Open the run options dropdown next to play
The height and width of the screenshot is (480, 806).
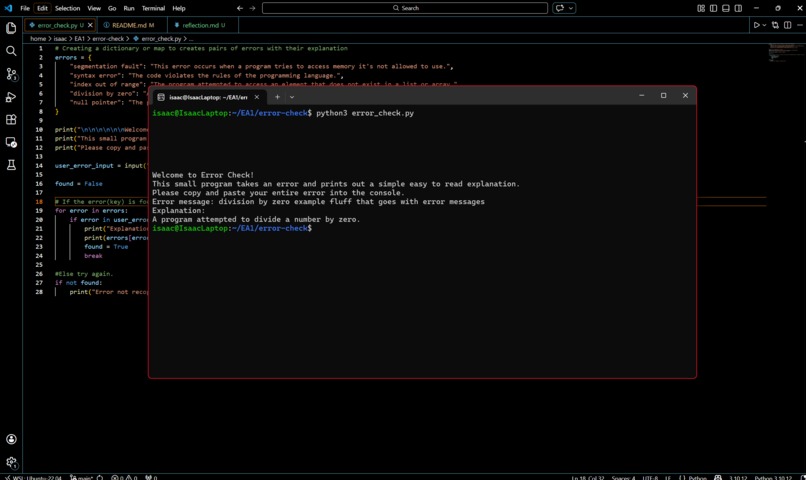pos(764,25)
